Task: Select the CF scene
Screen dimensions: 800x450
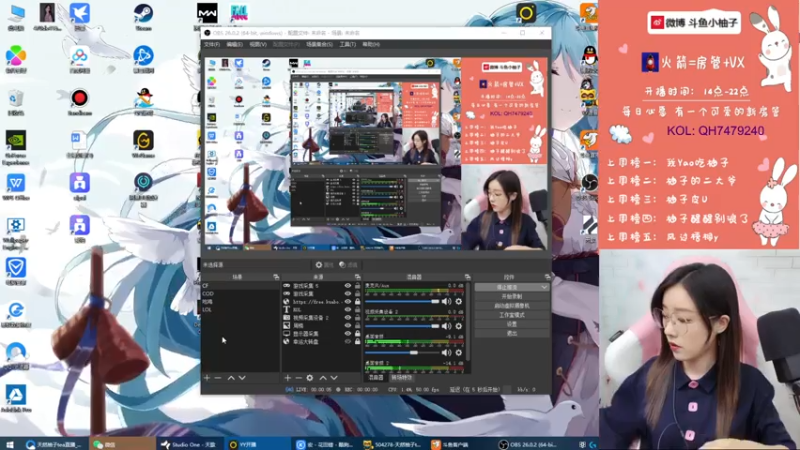Action: 240,286
